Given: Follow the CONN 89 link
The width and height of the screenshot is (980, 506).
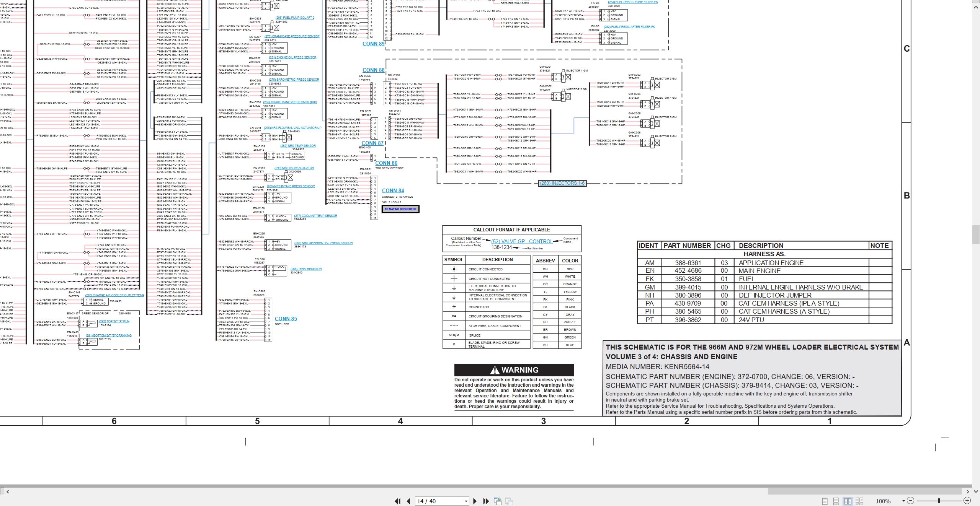Looking at the screenshot, I should click(373, 44).
